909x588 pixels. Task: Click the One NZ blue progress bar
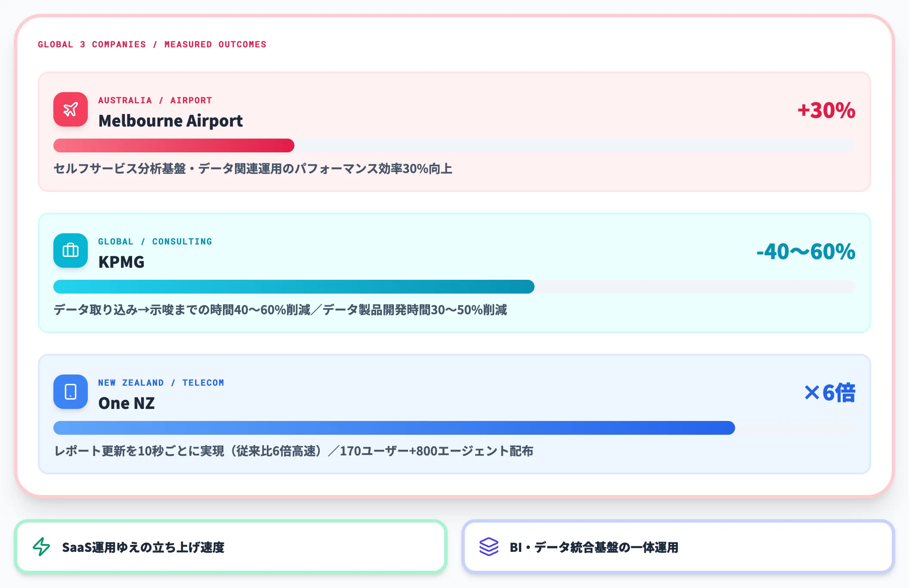[394, 428]
